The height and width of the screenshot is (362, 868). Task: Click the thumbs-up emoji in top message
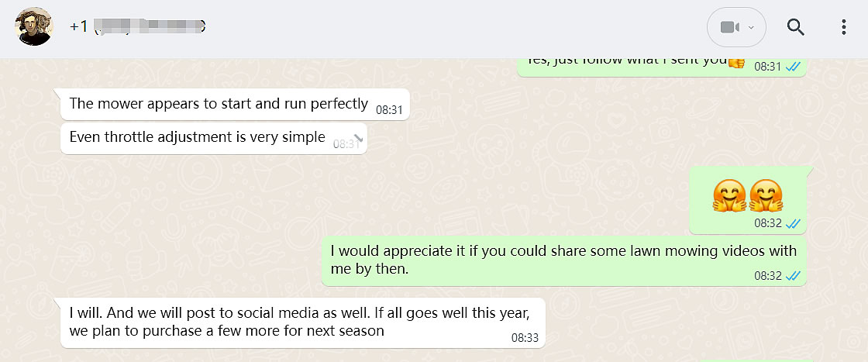click(736, 61)
